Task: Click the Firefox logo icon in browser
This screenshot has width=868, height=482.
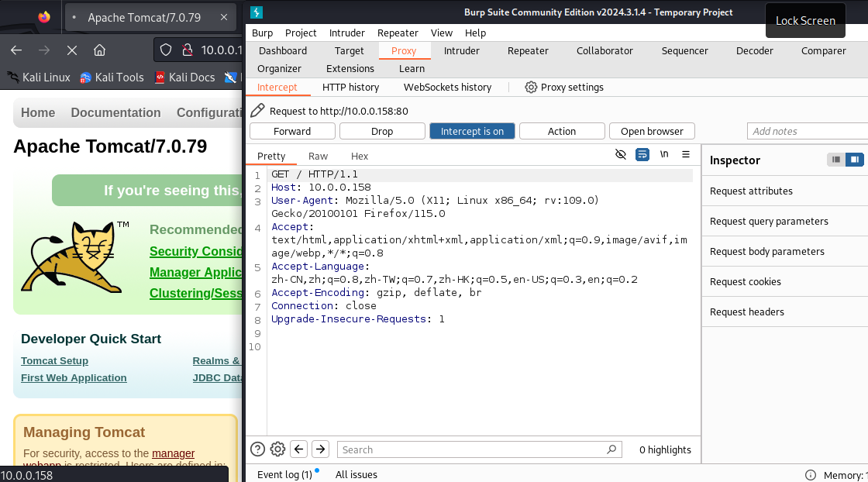Action: 44,17
